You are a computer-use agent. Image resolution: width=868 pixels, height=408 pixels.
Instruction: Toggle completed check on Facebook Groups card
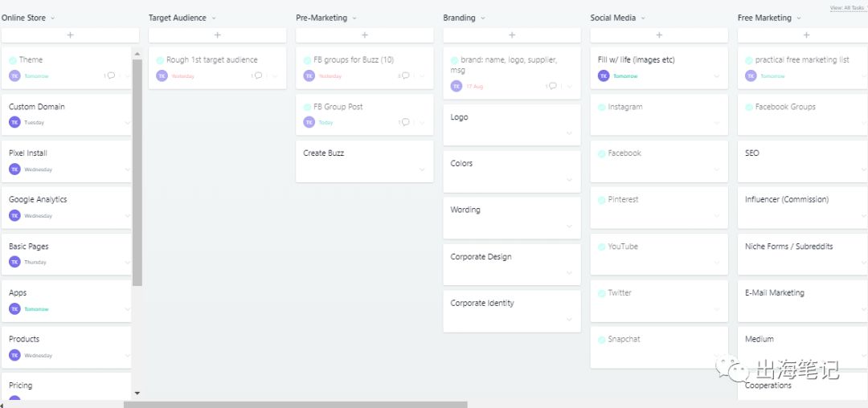point(749,107)
